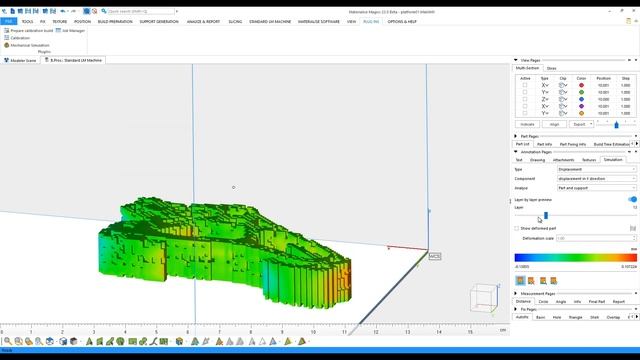Click the orientation cube in viewport corner
The height and width of the screenshot is (360, 640).
[484, 298]
